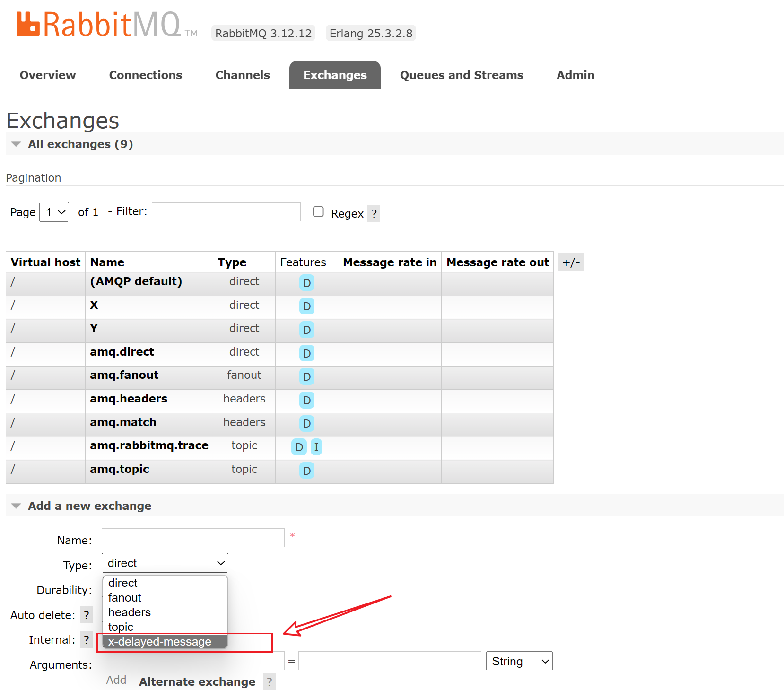Image resolution: width=784 pixels, height=690 pixels.
Task: Focus the new exchange Name field
Action: [x=193, y=538]
